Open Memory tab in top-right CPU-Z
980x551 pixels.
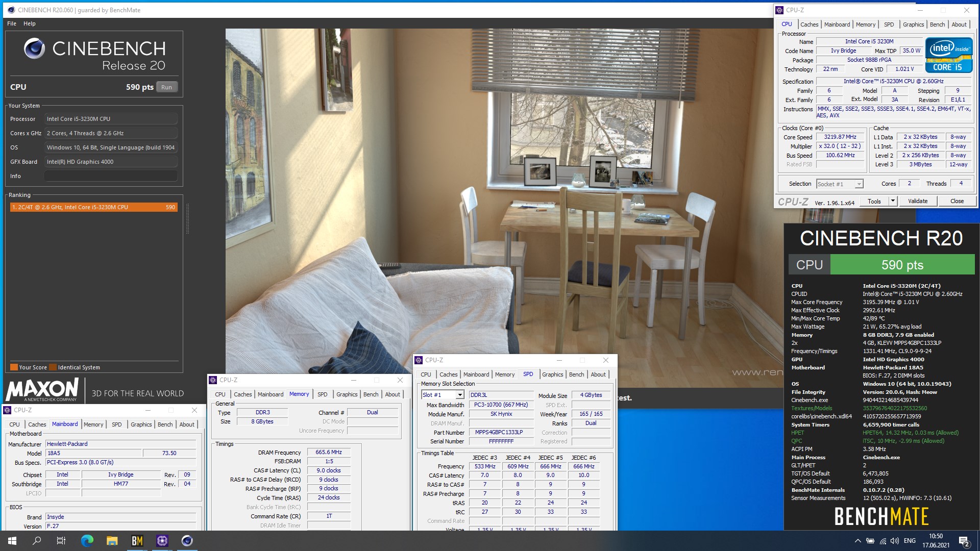pos(866,24)
